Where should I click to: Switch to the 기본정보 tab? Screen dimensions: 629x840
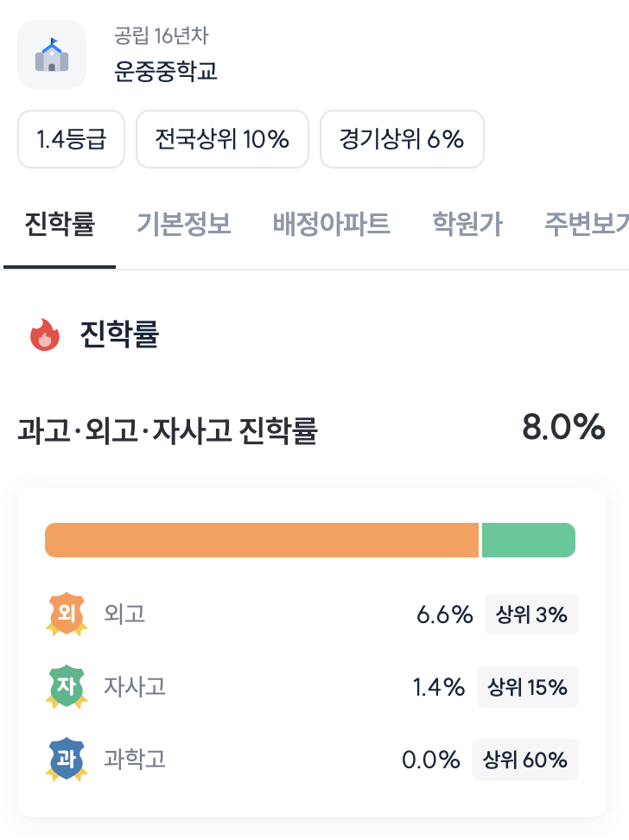point(183,225)
